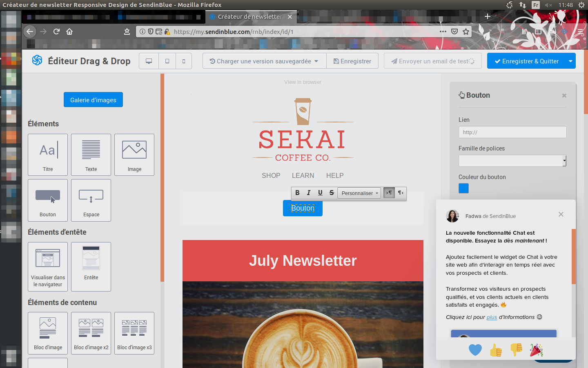Focus the Lien URL input field
Screen dimensions: 588x368
point(512,132)
